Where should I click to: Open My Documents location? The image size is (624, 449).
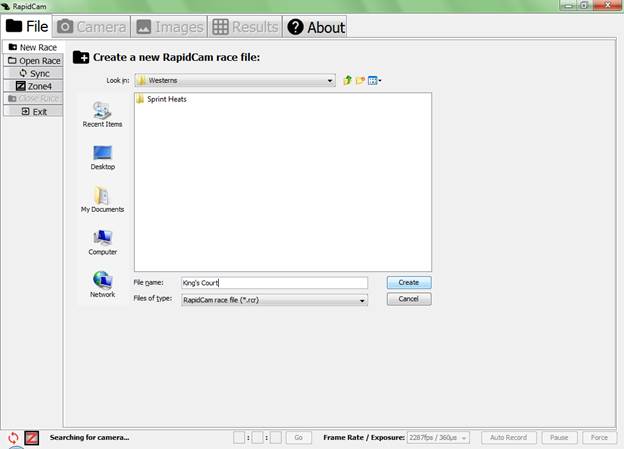tap(102, 199)
